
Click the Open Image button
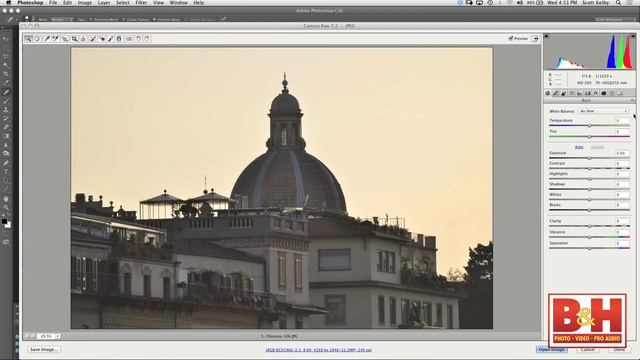tap(551, 349)
